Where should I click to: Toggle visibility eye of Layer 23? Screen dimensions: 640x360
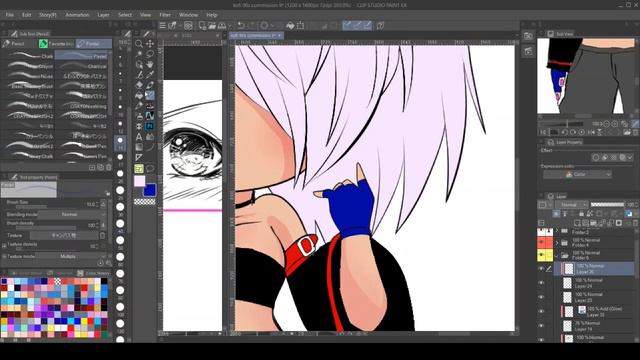point(541,297)
